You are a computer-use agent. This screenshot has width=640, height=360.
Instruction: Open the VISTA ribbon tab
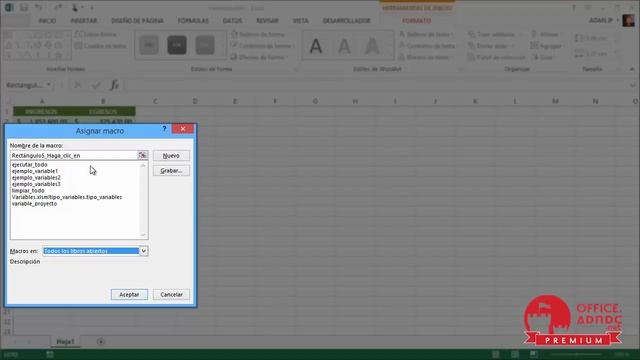pyautogui.click(x=300, y=20)
